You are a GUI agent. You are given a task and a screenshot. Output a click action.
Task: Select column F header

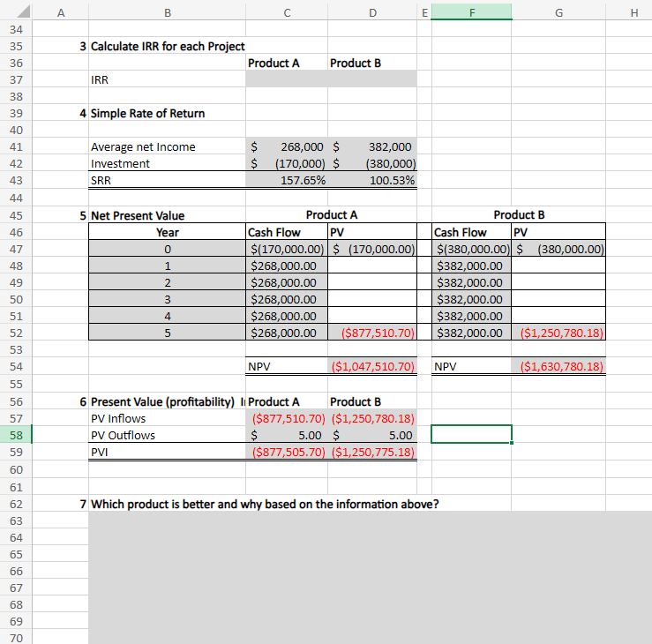(471, 12)
